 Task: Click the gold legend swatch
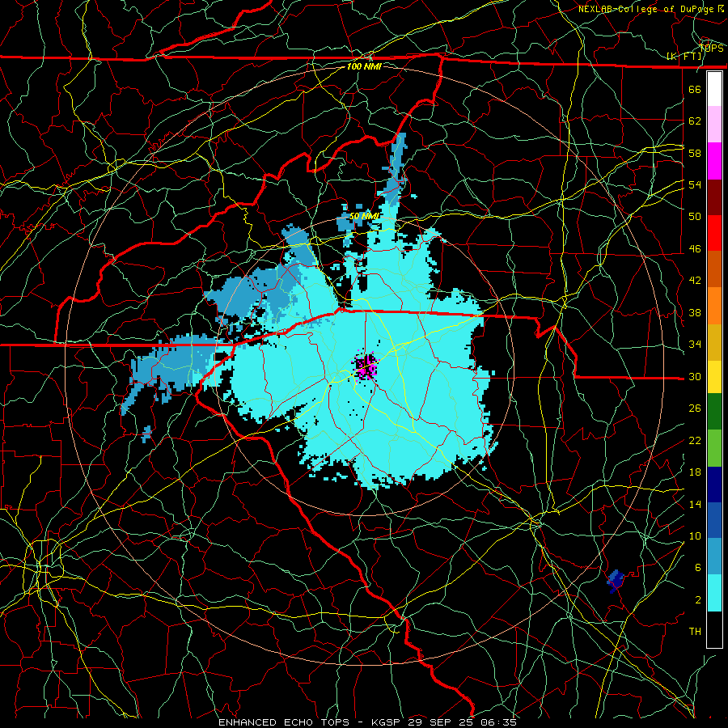(x=714, y=342)
